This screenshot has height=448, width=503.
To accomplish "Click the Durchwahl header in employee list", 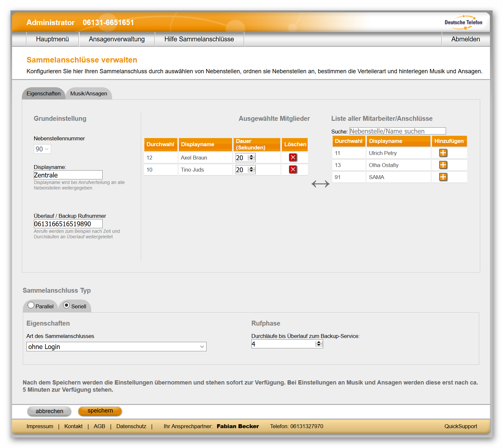I will pos(349,141).
